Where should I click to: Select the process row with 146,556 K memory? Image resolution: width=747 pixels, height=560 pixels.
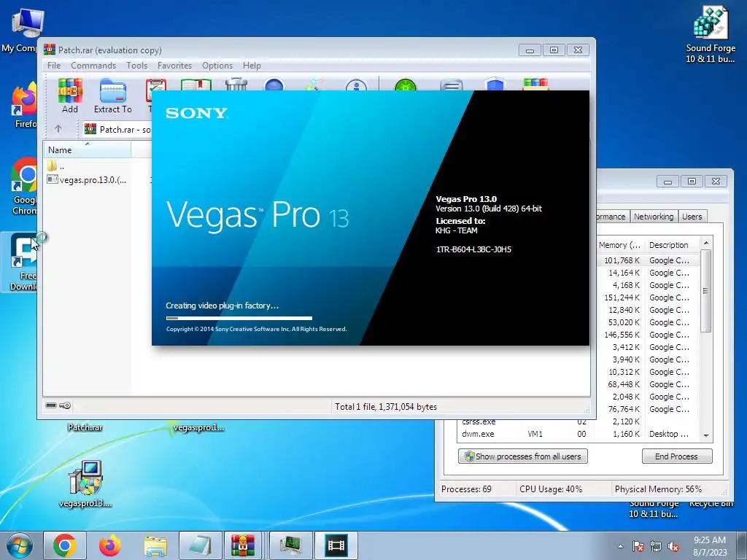tap(648, 335)
